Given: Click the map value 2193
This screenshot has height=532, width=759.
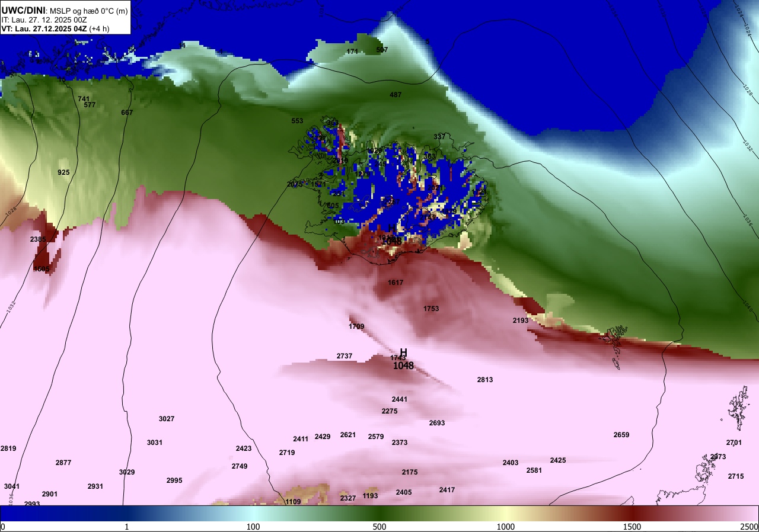Looking at the screenshot, I should [x=521, y=321].
